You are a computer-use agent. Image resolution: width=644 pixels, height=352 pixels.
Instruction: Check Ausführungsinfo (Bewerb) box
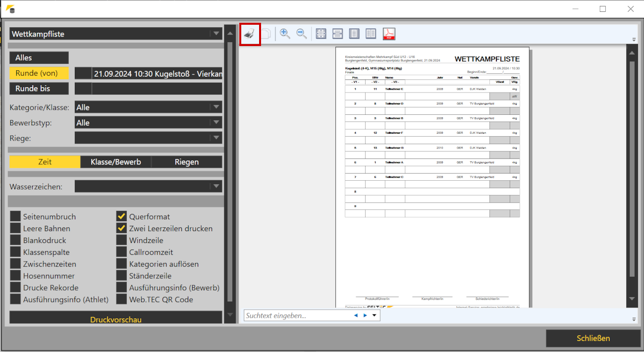click(x=121, y=288)
